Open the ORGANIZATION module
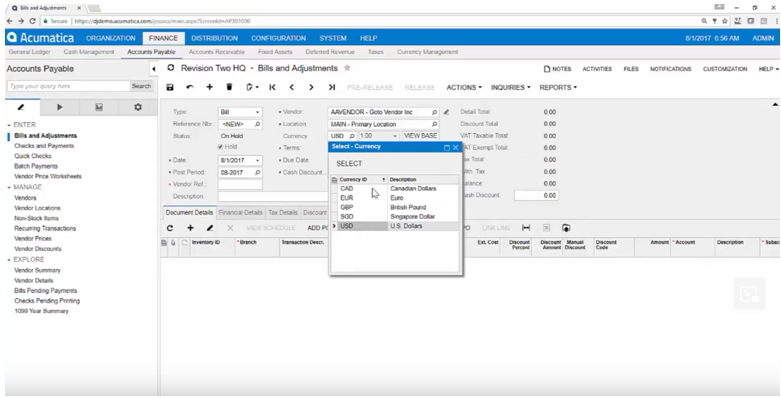Viewport: 781px width, 398px height. click(x=111, y=38)
